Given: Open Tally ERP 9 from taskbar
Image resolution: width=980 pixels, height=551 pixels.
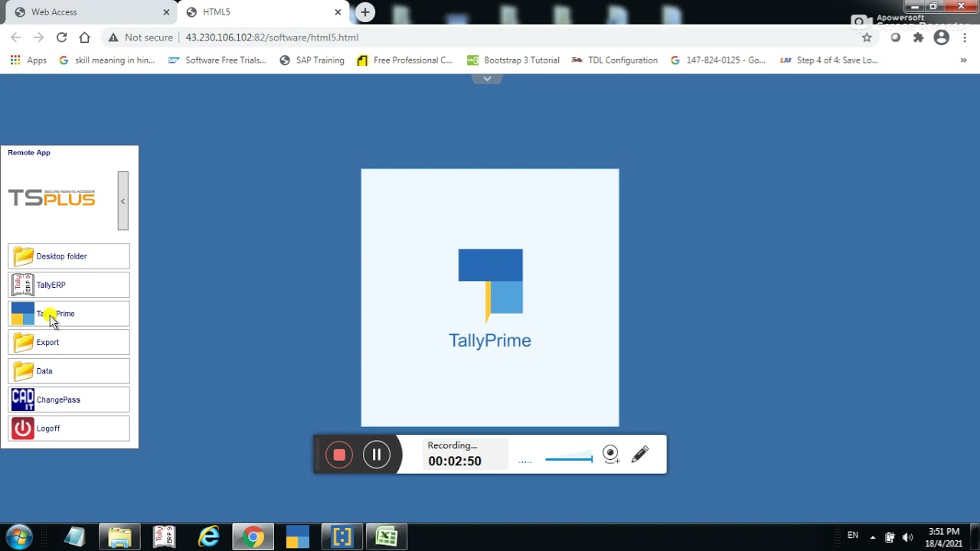Looking at the screenshot, I should 164,537.
